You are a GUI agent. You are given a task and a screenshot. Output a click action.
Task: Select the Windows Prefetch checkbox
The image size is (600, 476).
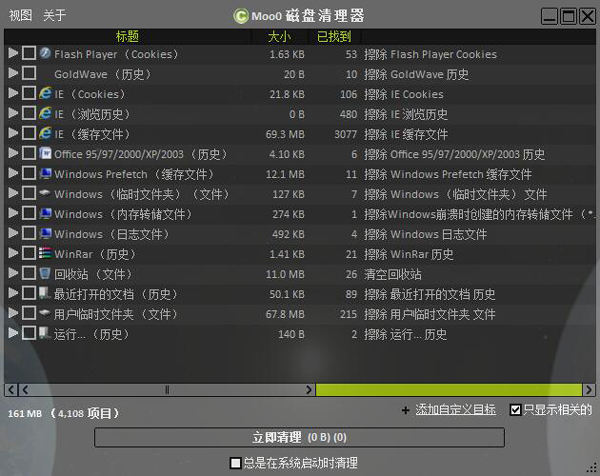click(29, 173)
